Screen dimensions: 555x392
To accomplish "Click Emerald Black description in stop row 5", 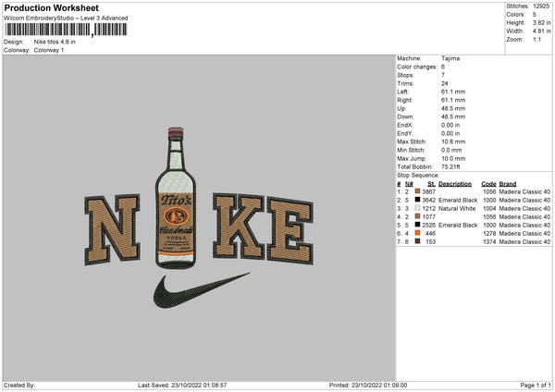I will click(458, 226).
